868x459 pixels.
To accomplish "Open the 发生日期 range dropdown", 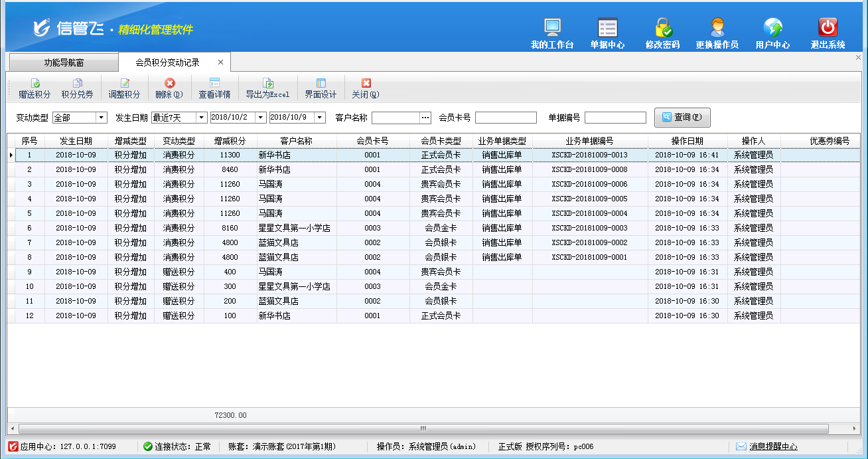I will tap(201, 118).
